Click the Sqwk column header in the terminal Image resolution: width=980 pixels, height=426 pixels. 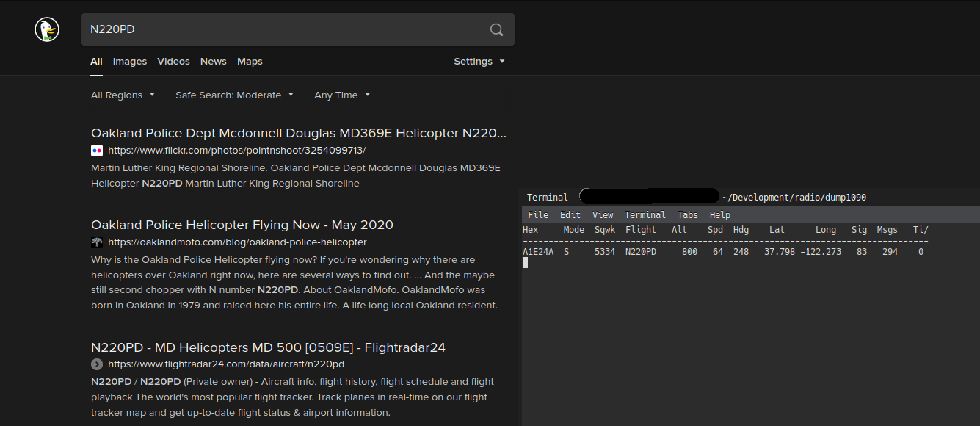coord(605,230)
